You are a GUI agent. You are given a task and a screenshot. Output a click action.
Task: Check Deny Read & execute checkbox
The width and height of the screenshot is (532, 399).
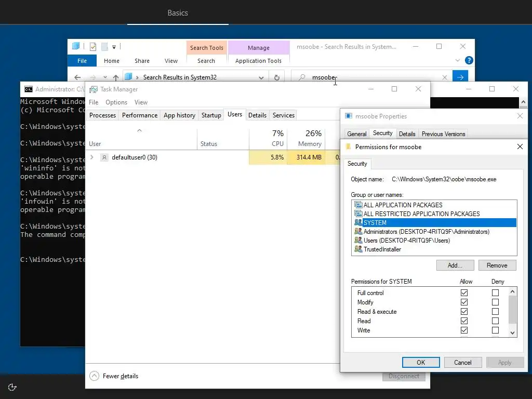click(x=495, y=311)
